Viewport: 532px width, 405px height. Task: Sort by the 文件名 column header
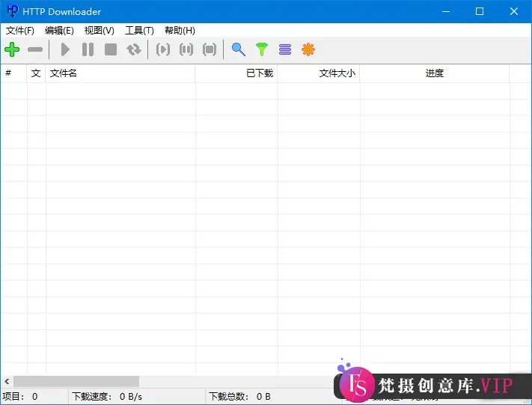120,73
